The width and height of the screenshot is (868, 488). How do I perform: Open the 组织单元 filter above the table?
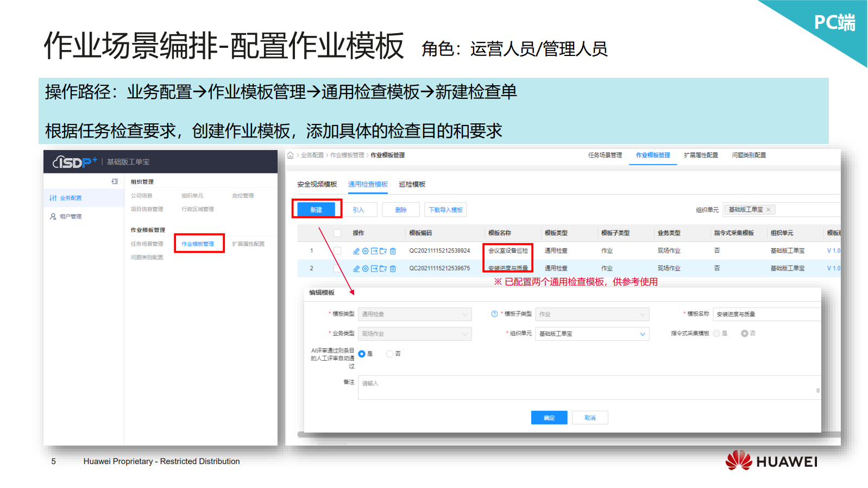(x=782, y=210)
